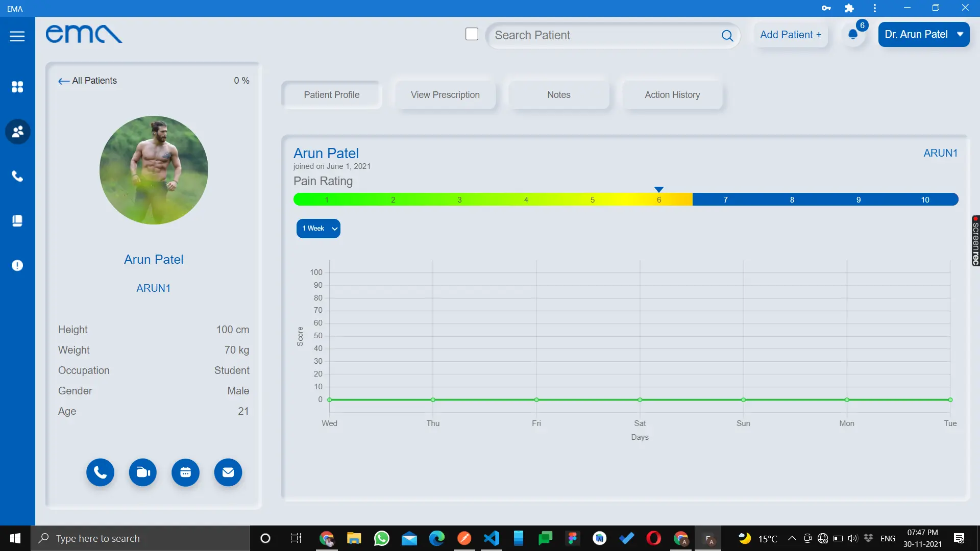
Task: Switch to the View Prescription tab
Action: (x=445, y=95)
